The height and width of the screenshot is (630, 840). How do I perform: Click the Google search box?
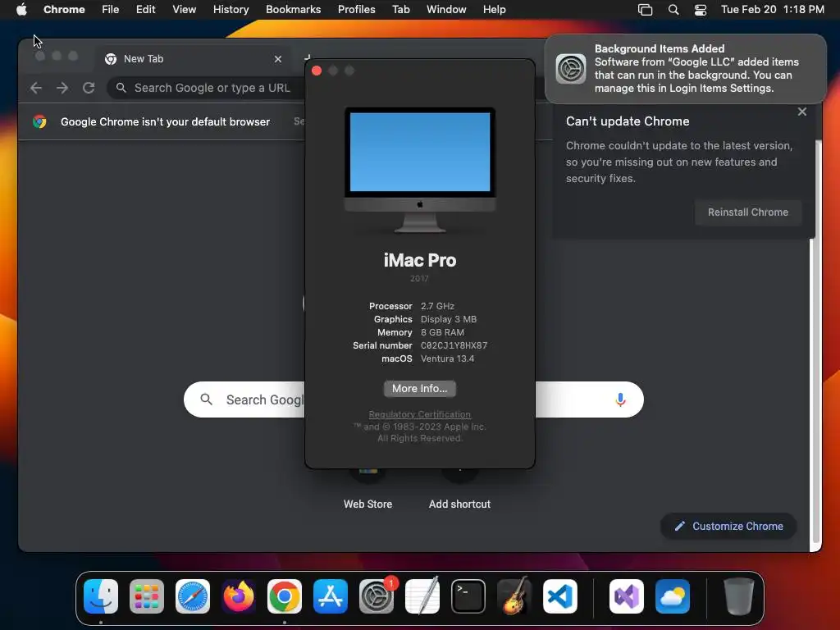(413, 399)
